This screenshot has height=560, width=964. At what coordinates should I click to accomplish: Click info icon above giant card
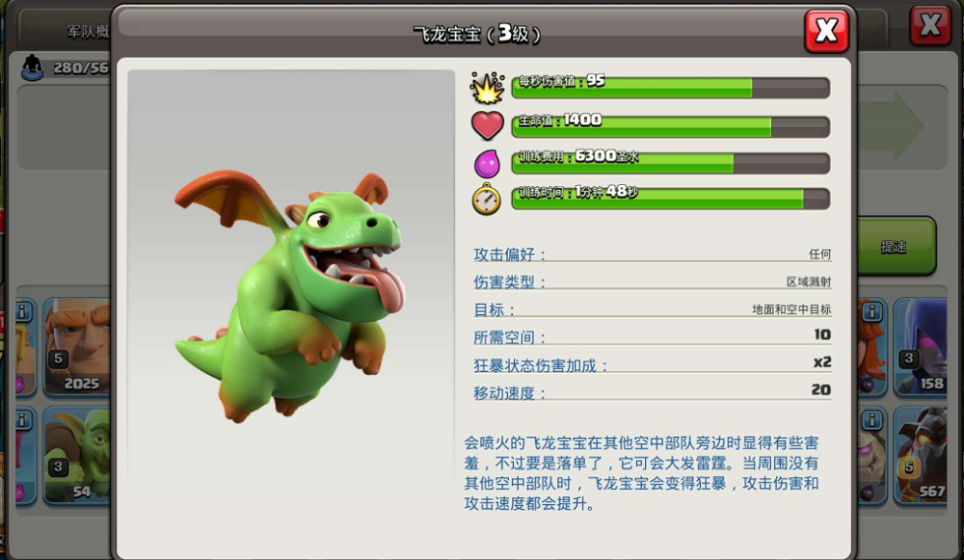pos(23,311)
